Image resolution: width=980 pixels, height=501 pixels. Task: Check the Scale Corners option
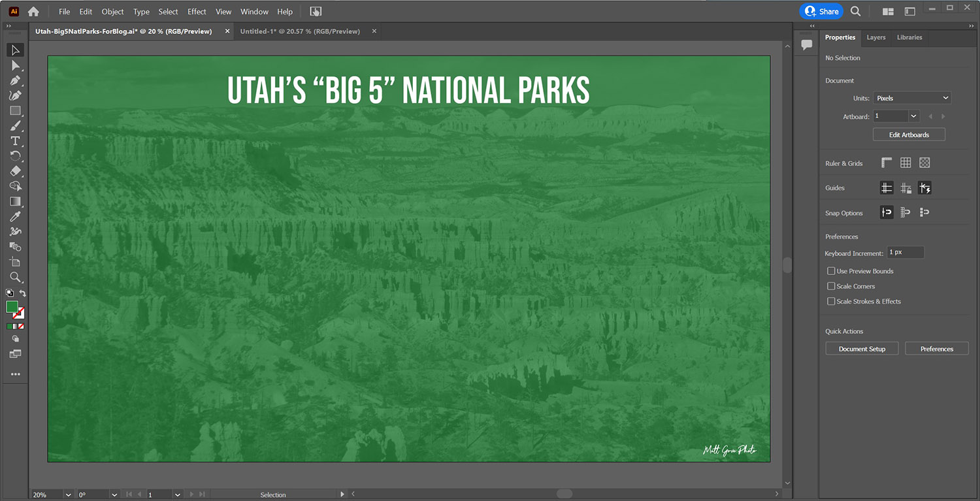point(831,286)
